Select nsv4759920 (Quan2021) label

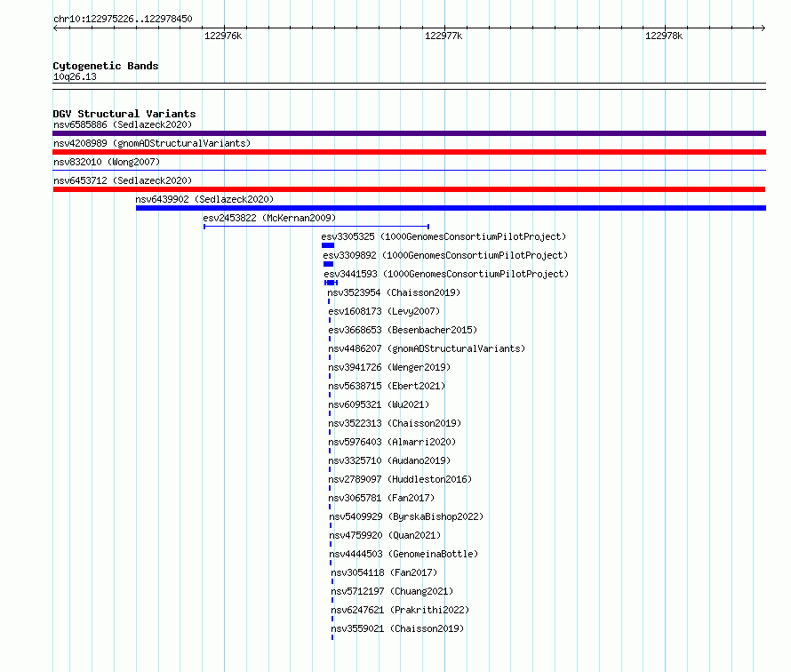385,535
